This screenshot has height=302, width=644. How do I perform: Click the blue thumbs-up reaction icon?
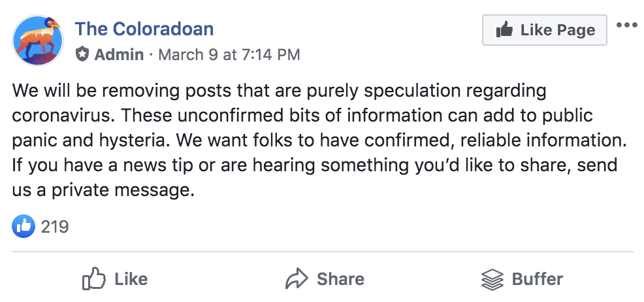click(x=23, y=227)
